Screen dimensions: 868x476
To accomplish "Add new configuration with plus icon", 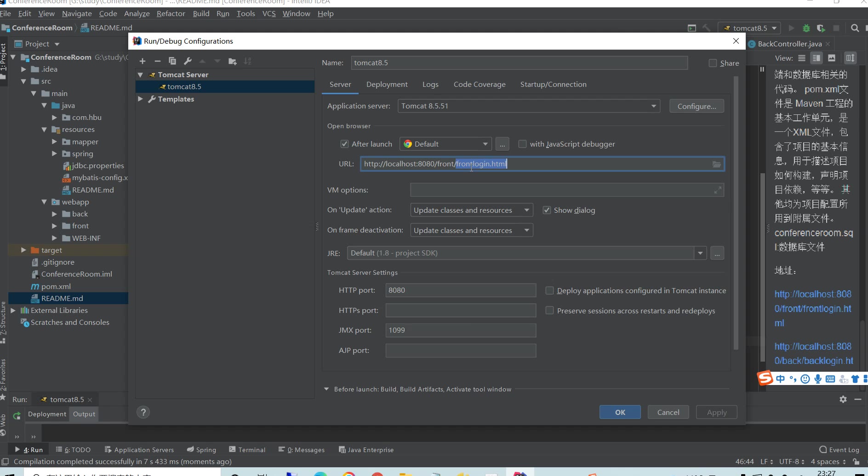I will tap(143, 61).
